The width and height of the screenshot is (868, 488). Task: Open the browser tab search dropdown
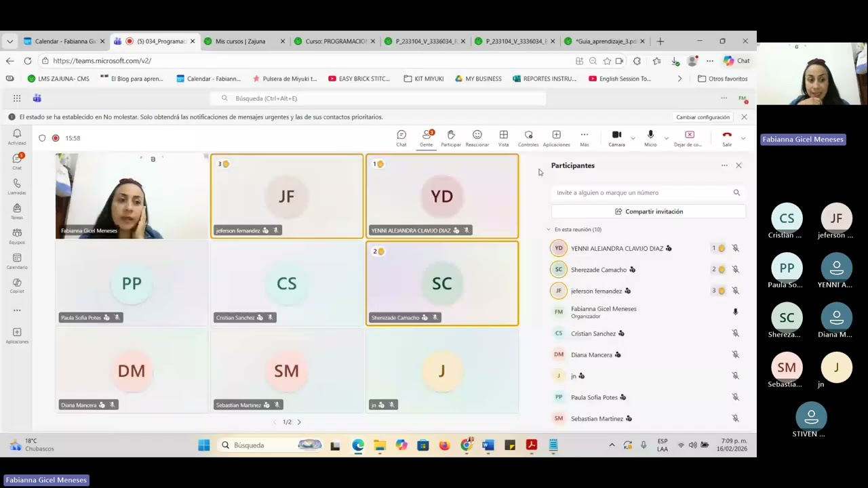click(9, 41)
